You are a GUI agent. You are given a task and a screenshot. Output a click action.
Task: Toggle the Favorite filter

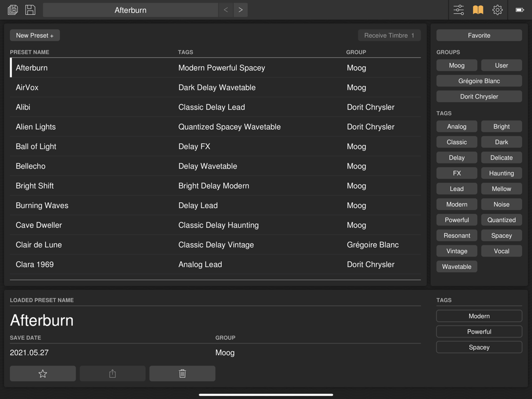pyautogui.click(x=479, y=35)
